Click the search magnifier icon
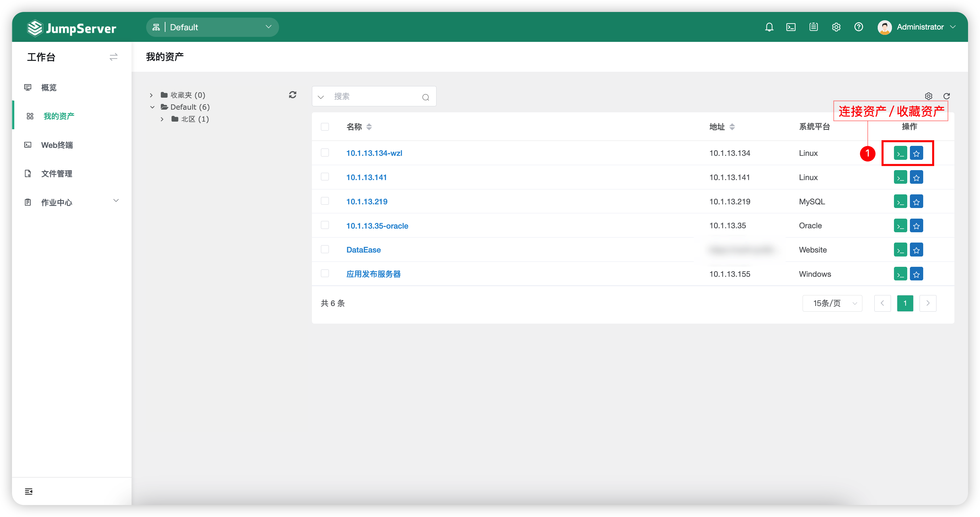This screenshot has height=517, width=980. coord(426,97)
